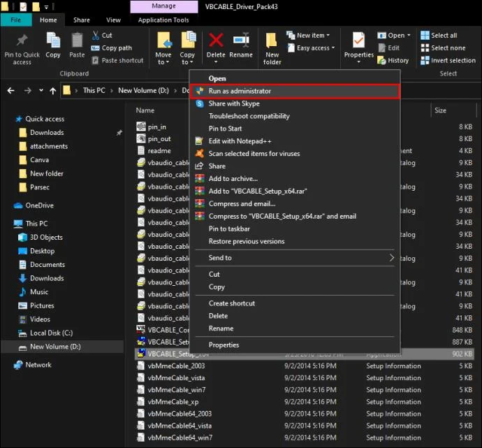This screenshot has height=448, width=482.
Task: Choose Pin to taskbar menu entry
Action: coord(295,229)
